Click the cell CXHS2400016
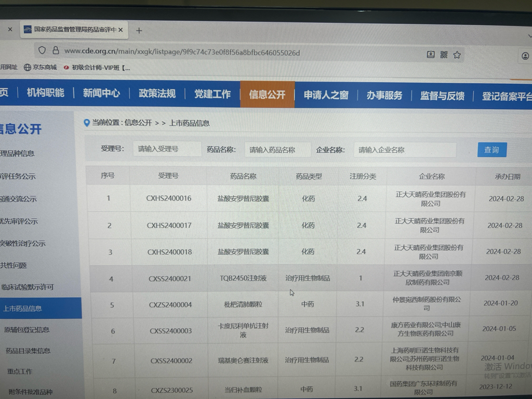532x399 pixels. point(169,198)
